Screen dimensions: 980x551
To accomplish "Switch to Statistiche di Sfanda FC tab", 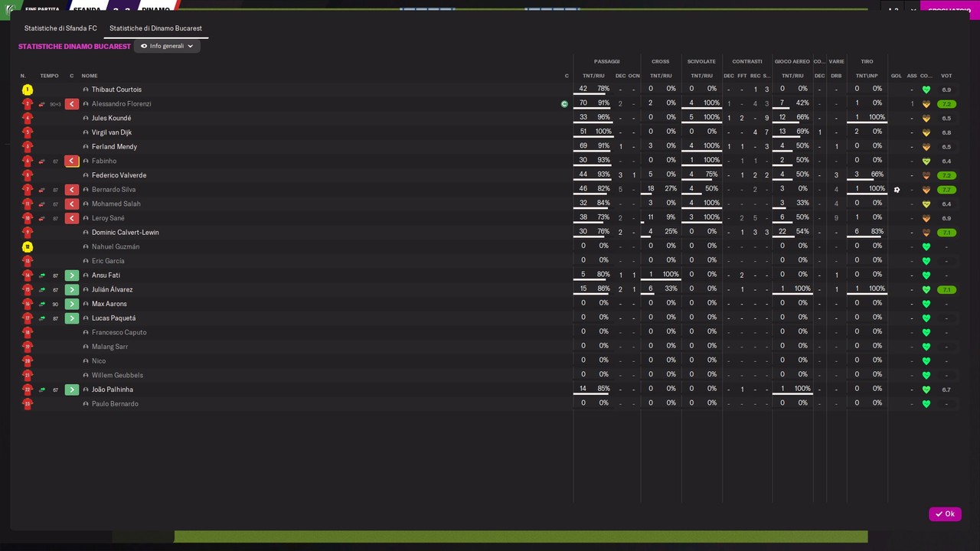I will (x=60, y=28).
